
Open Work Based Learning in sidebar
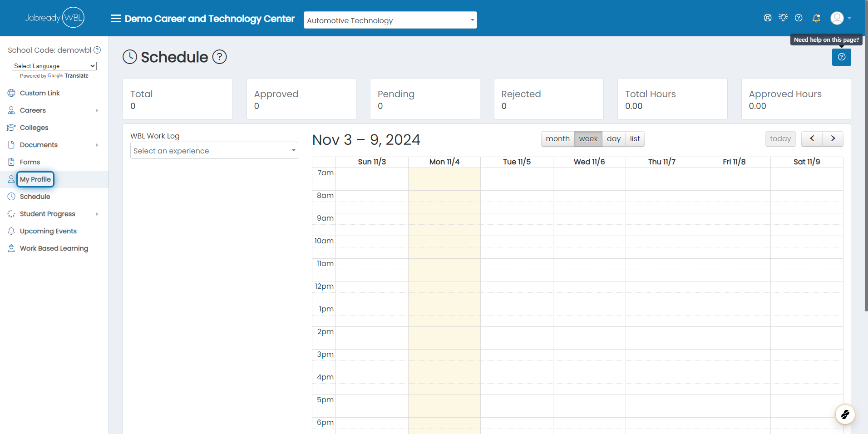click(x=54, y=248)
